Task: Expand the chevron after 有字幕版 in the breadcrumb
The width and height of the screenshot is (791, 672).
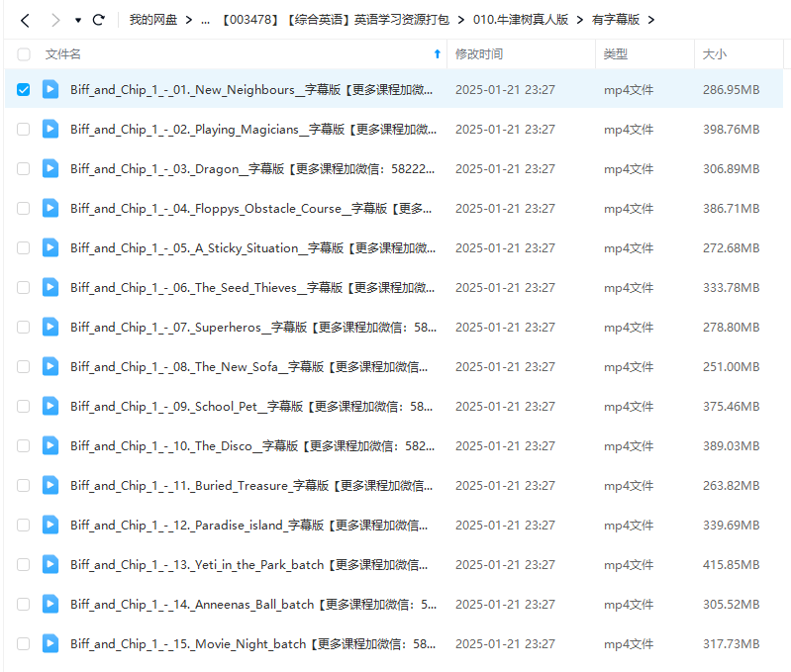Action: pos(651,20)
